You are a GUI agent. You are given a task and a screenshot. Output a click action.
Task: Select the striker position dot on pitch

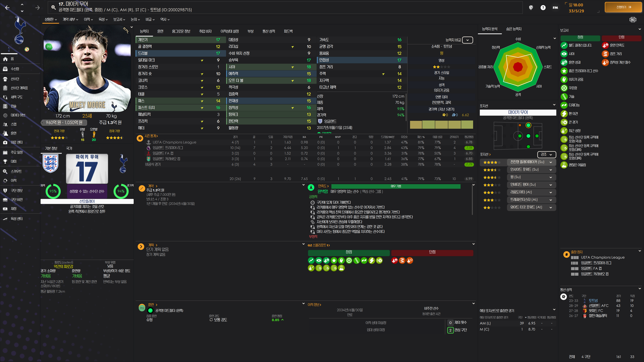pyautogui.click(x=537, y=136)
